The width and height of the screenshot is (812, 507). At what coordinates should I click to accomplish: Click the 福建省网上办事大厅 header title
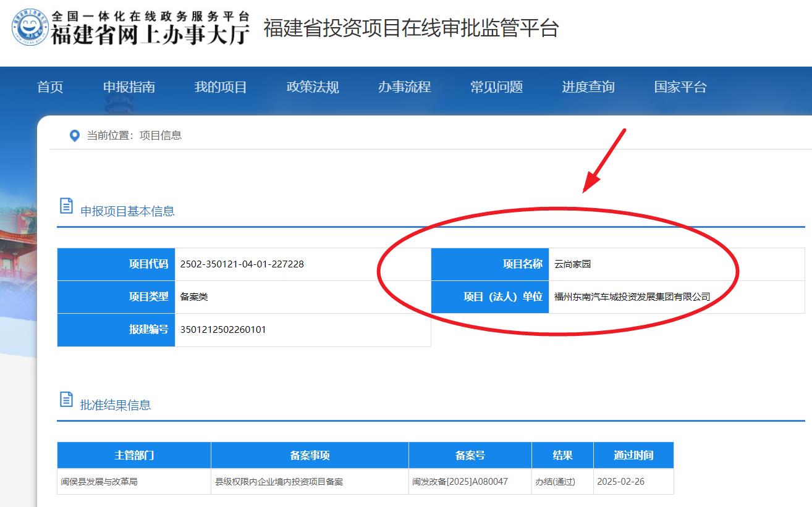coord(150,35)
